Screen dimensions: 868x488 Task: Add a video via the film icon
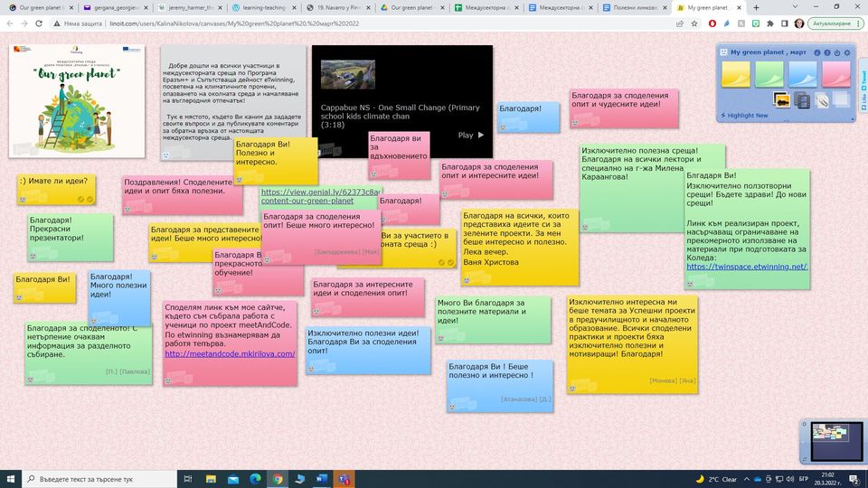(x=801, y=99)
